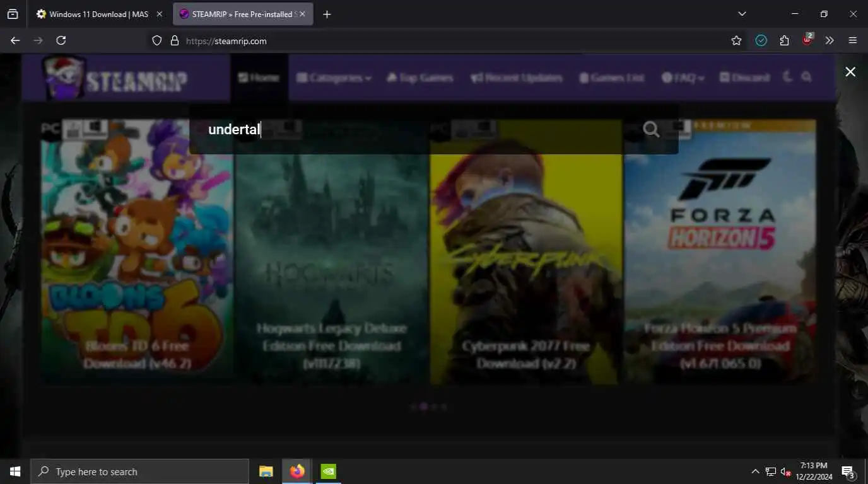Select the highlighted carousel dot
This screenshot has height=484, width=868.
point(424,406)
